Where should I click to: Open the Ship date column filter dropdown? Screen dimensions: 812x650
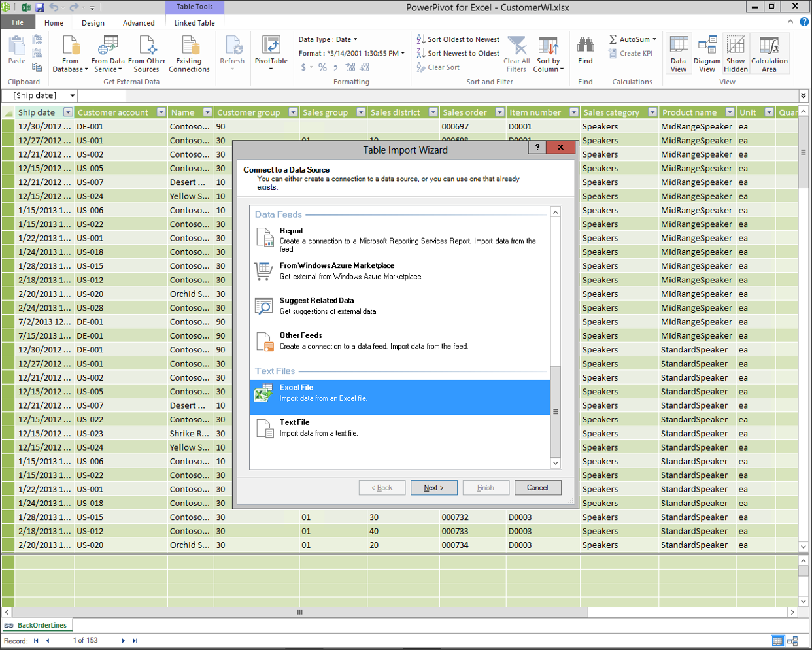(68, 112)
